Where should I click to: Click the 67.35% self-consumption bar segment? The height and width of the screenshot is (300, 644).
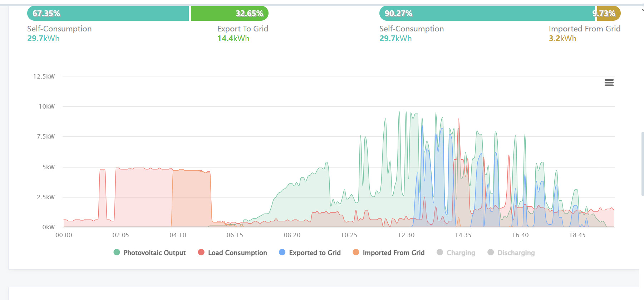[108, 14]
